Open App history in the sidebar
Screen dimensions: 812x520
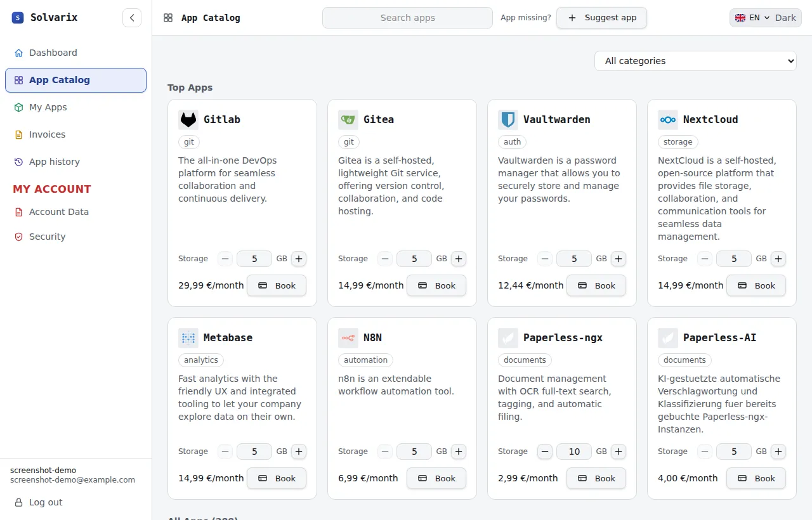coord(75,162)
